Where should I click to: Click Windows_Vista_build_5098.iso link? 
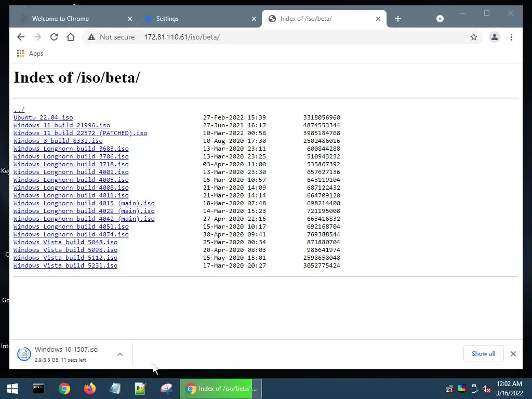pos(65,250)
